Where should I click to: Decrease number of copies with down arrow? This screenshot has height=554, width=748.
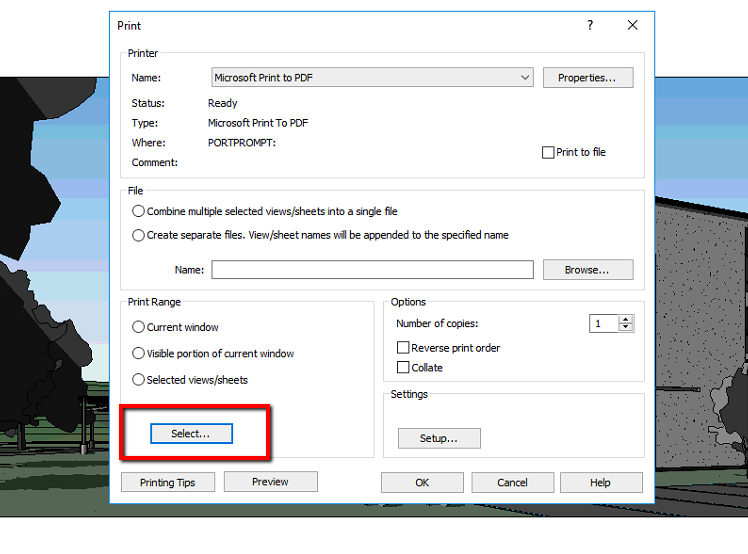625,327
